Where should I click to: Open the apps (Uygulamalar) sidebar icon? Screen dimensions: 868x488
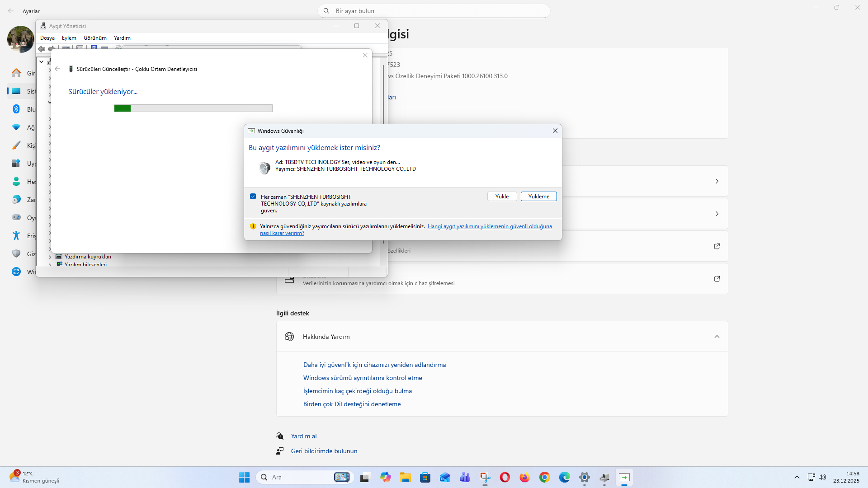click(x=16, y=164)
